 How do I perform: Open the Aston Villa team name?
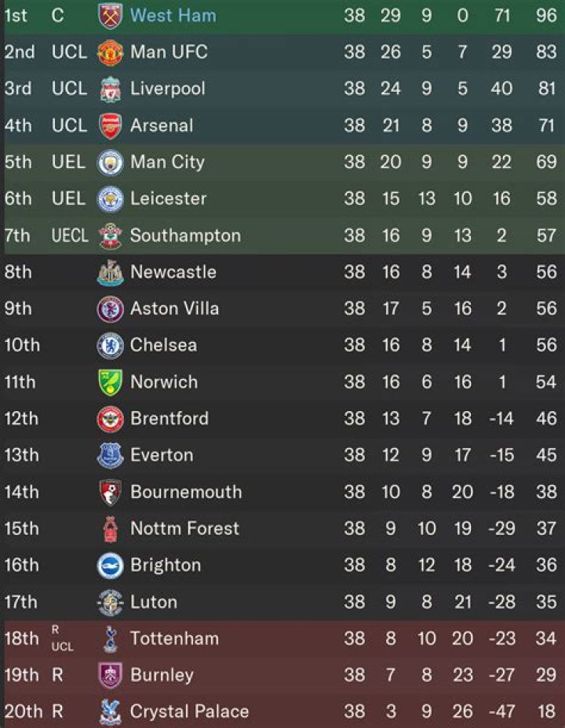pyautogui.click(x=173, y=308)
